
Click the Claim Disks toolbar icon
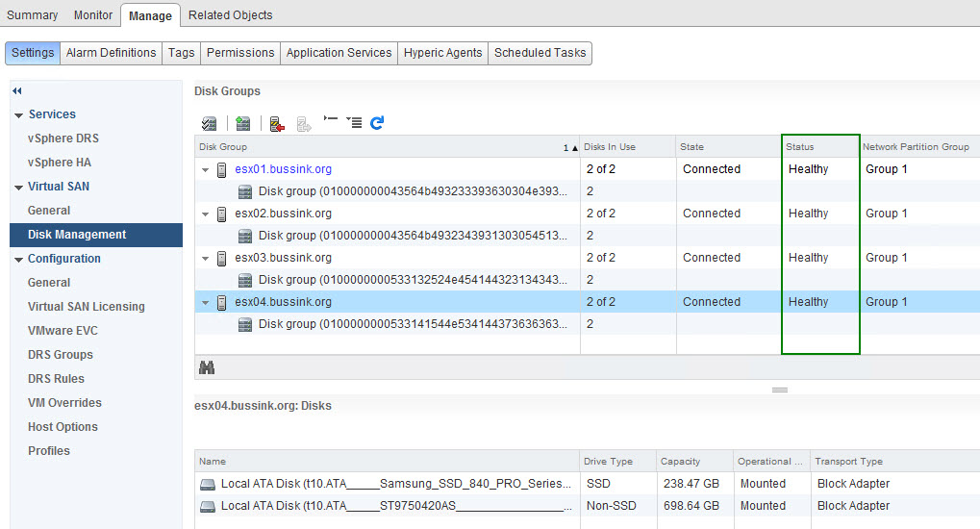(x=209, y=123)
